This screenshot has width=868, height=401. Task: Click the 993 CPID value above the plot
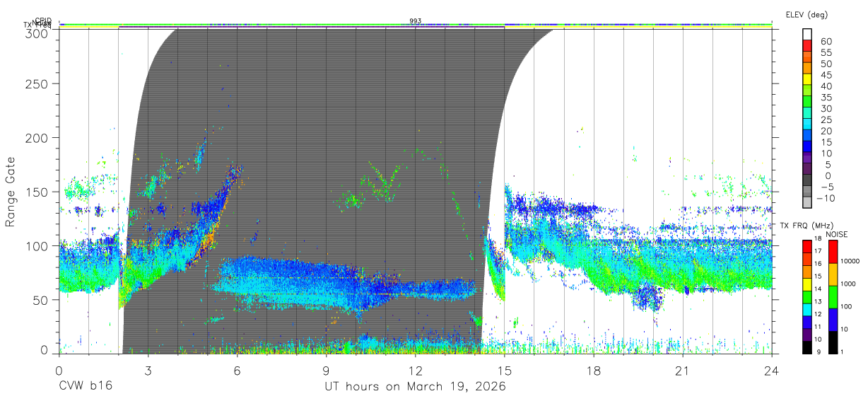[x=416, y=21]
